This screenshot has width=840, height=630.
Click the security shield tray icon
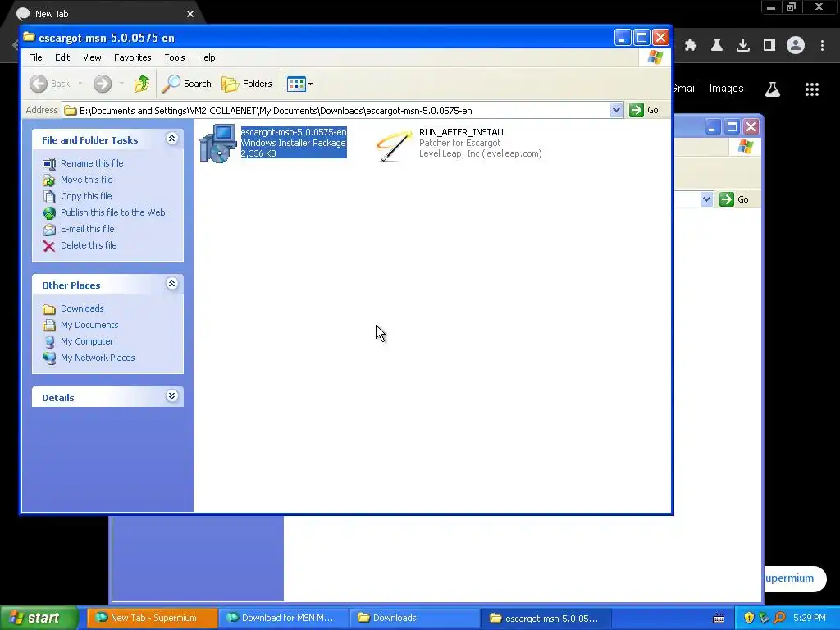point(749,619)
